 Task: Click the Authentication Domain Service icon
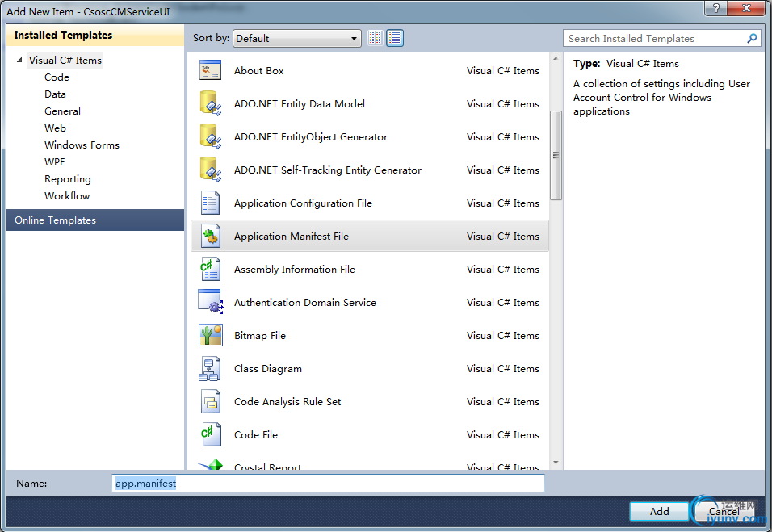coord(210,302)
